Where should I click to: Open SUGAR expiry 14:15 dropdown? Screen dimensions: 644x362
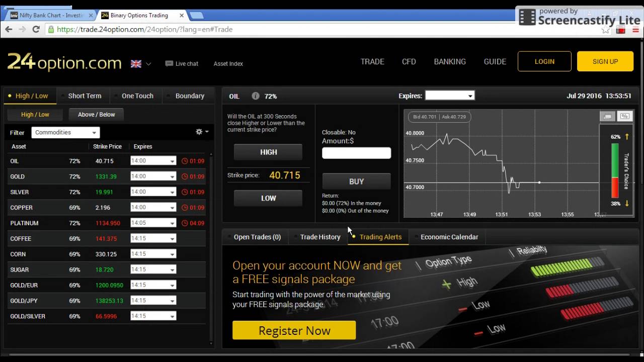tap(153, 270)
